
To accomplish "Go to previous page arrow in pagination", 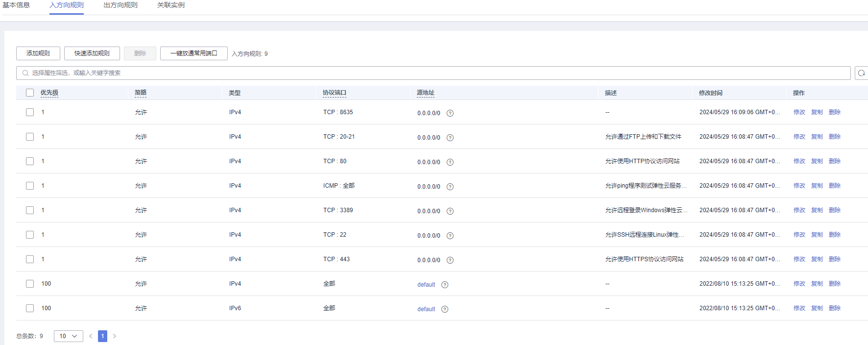I will 91,336.
